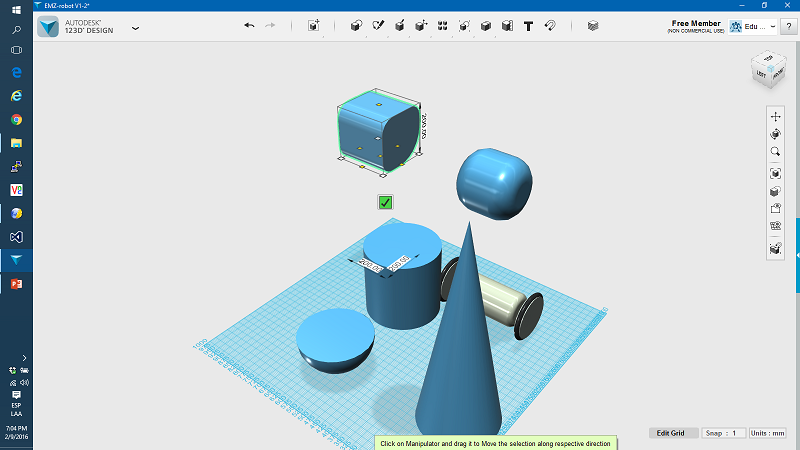This screenshot has width=800, height=450.
Task: Open Microsoft Edge from taskbar
Action: pyautogui.click(x=16, y=72)
